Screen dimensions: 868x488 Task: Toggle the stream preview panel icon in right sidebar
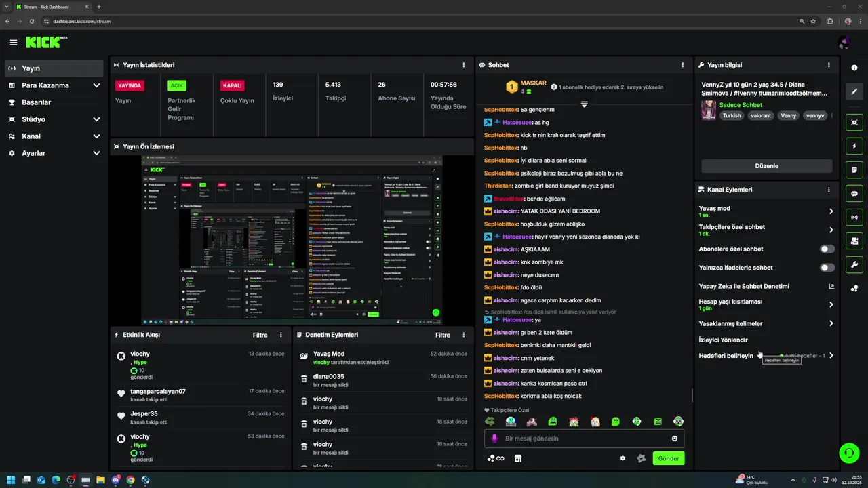click(854, 122)
